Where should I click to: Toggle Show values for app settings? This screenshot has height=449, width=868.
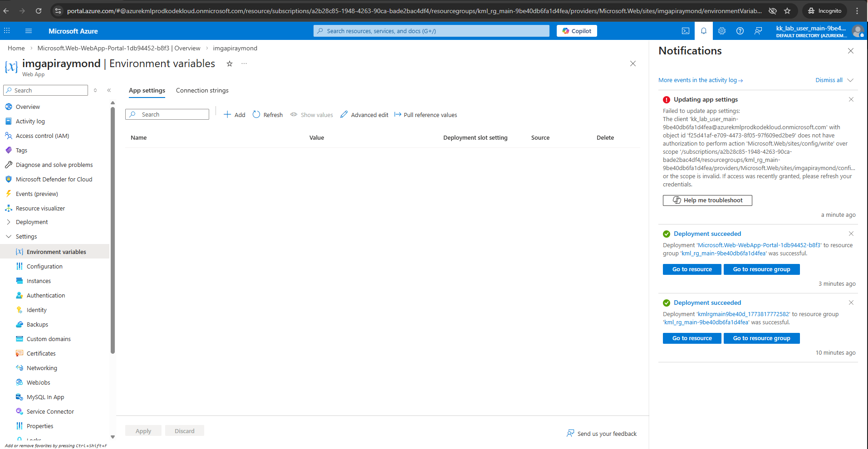pyautogui.click(x=312, y=115)
